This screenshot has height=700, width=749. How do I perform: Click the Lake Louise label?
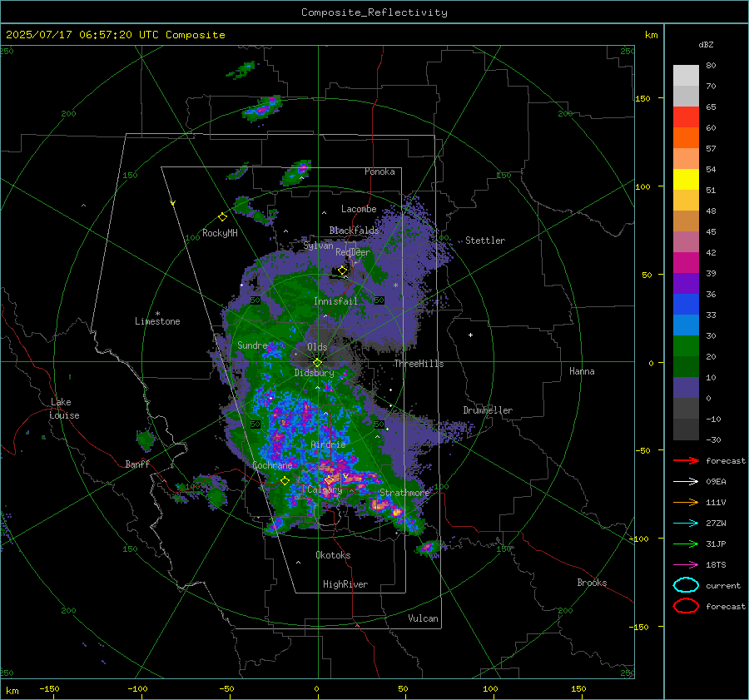(64, 409)
